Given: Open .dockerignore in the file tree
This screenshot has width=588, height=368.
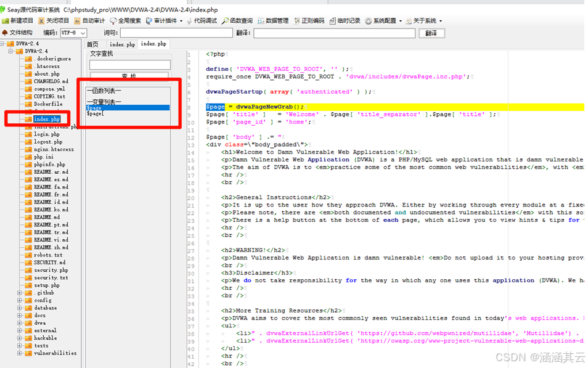Looking at the screenshot, I should [x=52, y=59].
